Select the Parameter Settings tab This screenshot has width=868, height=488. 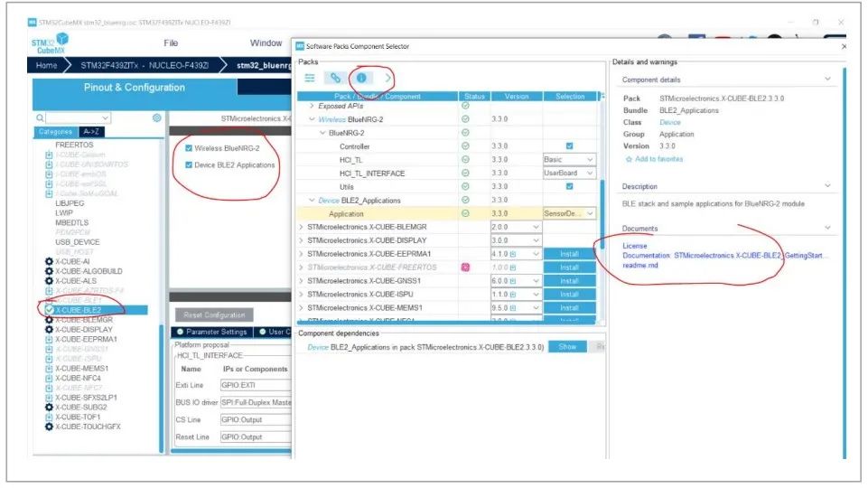click(211, 332)
